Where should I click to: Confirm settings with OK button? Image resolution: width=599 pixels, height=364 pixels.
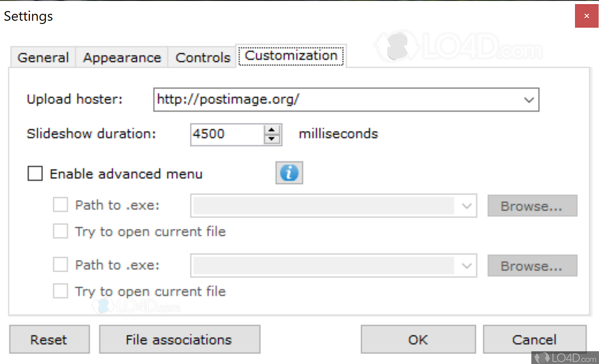[418, 340]
